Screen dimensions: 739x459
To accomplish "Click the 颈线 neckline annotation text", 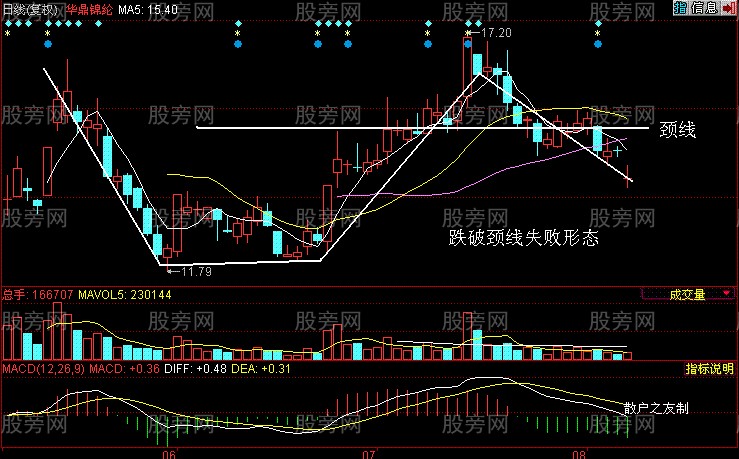I will 677,130.
